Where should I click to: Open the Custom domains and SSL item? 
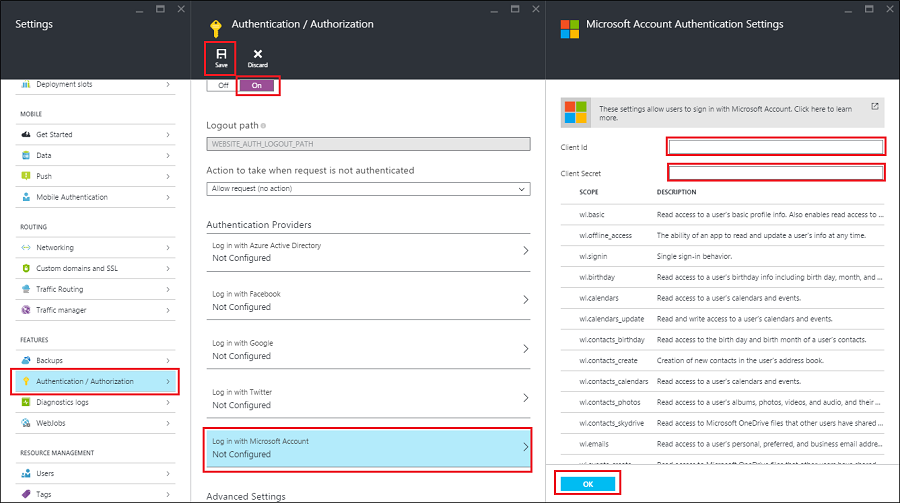95,268
